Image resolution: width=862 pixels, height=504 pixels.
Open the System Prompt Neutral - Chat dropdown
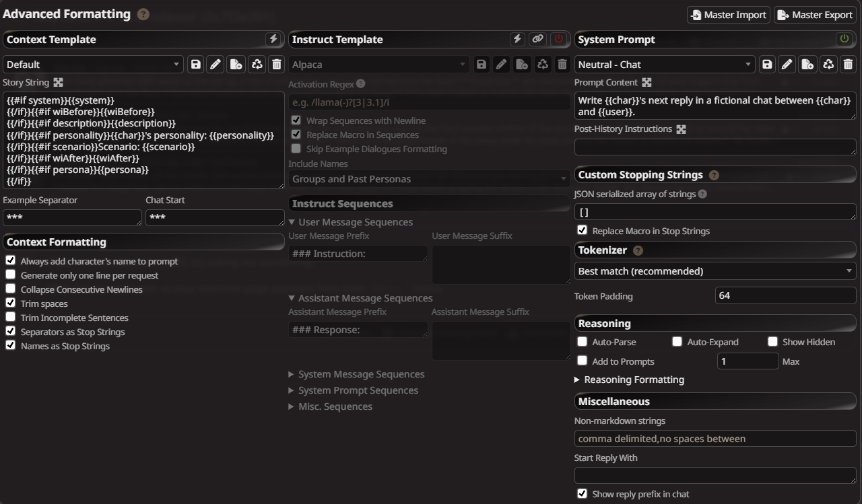pos(665,65)
